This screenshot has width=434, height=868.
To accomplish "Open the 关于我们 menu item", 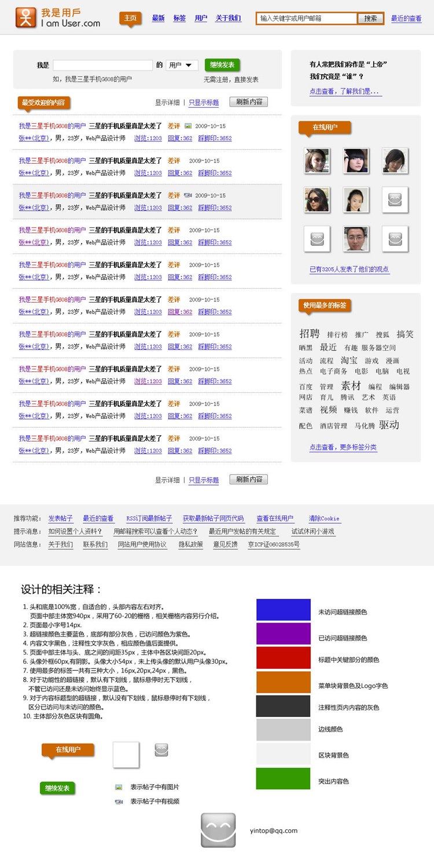I will tap(228, 19).
